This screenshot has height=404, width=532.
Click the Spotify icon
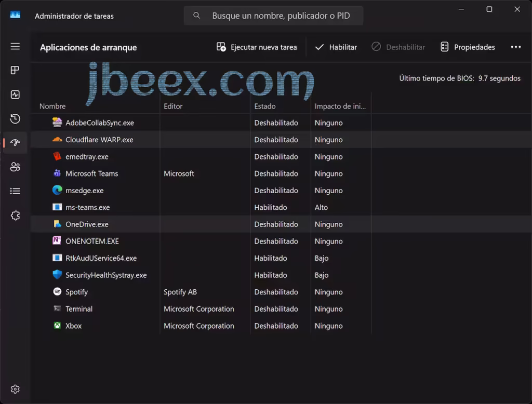(57, 291)
